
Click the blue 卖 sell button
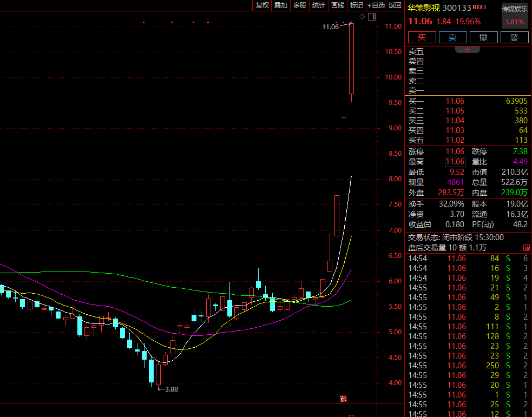452,37
